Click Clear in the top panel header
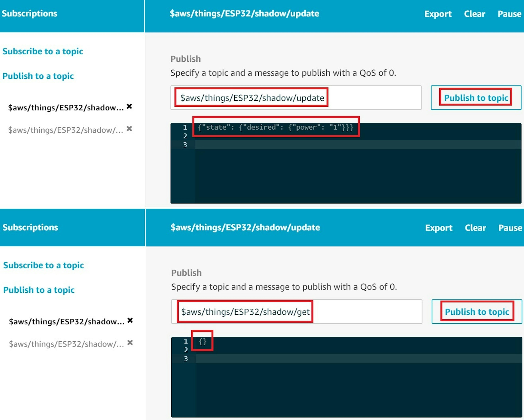This screenshot has width=524, height=420. point(475,14)
